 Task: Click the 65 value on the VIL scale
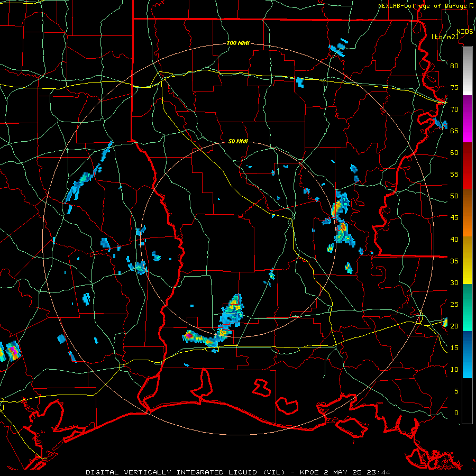tap(454, 131)
